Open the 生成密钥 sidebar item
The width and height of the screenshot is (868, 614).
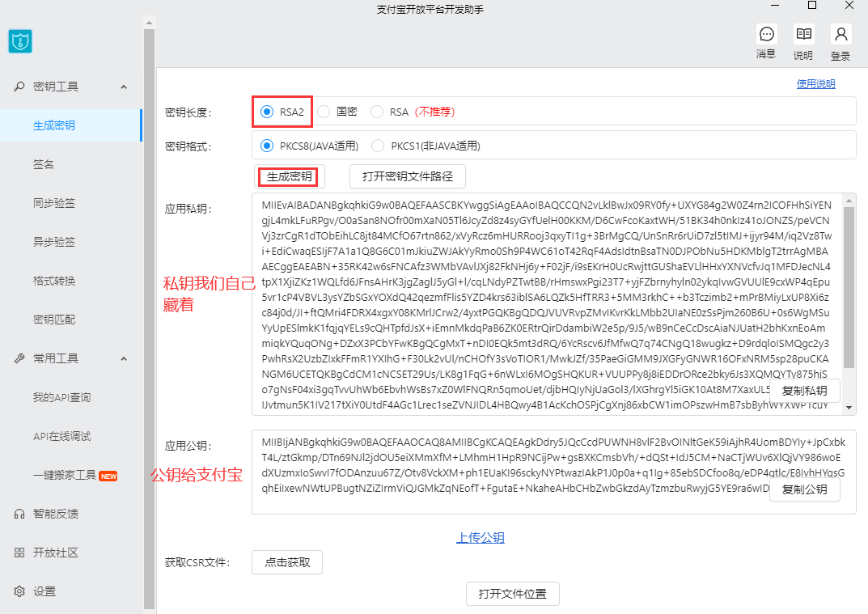tap(71, 125)
